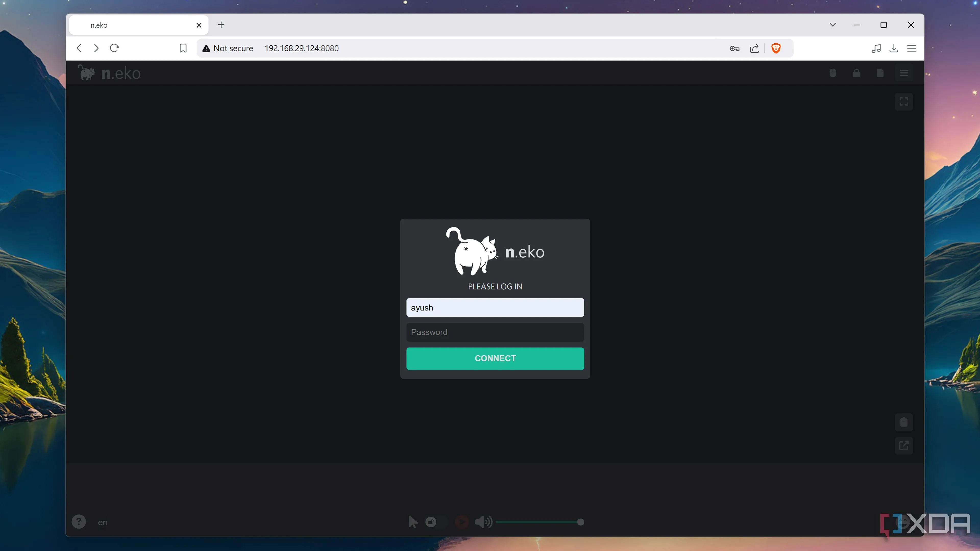Image resolution: width=980 pixels, height=551 pixels.
Task: Click the red play button in bottom bar
Action: tap(462, 522)
